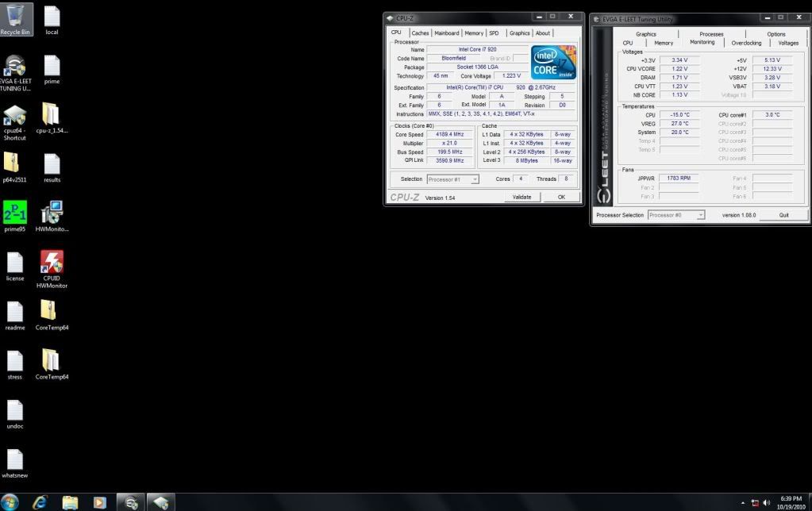Open the volume control in the system tray
Image resolution: width=812 pixels, height=511 pixels.
coord(767,503)
